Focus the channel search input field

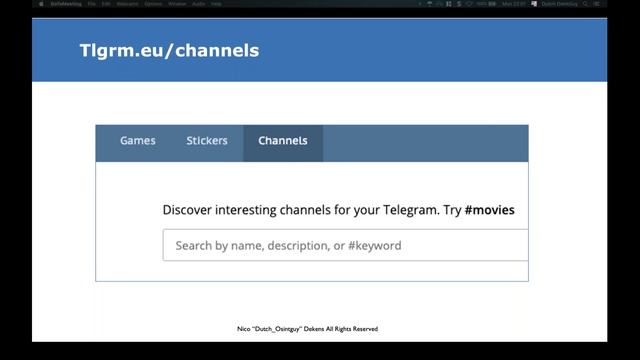point(345,245)
